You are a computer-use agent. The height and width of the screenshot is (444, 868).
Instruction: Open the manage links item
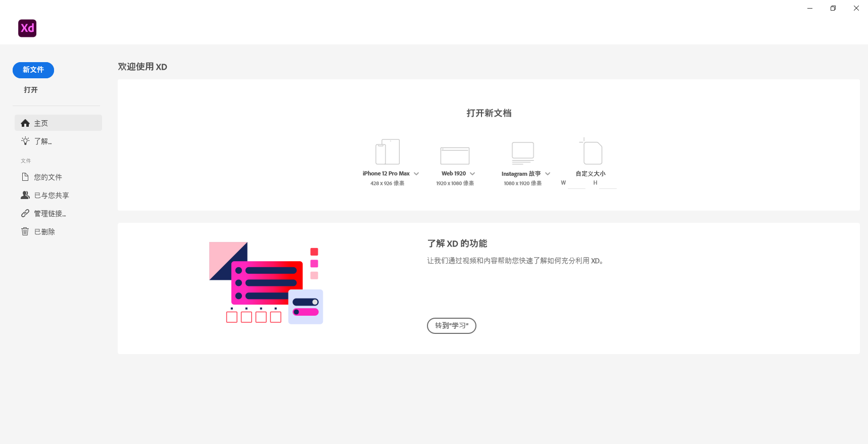pyautogui.click(x=50, y=214)
